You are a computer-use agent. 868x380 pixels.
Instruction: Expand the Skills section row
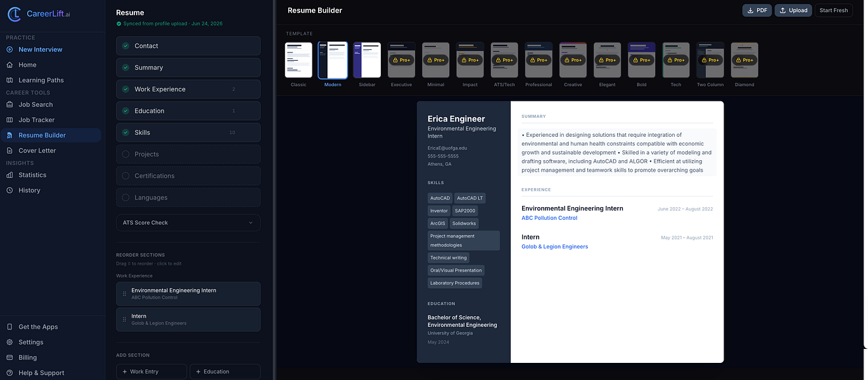pos(188,132)
